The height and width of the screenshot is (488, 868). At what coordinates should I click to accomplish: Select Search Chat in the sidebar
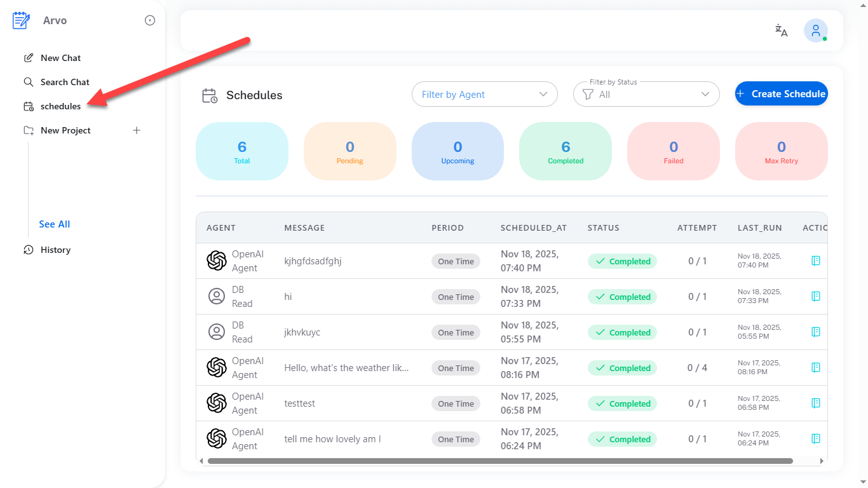(65, 82)
